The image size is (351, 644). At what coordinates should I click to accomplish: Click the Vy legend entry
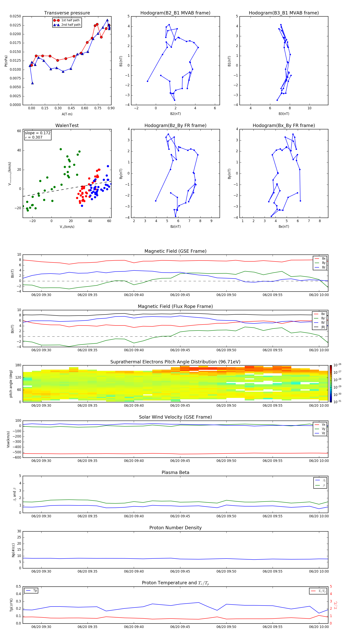coord(320,429)
